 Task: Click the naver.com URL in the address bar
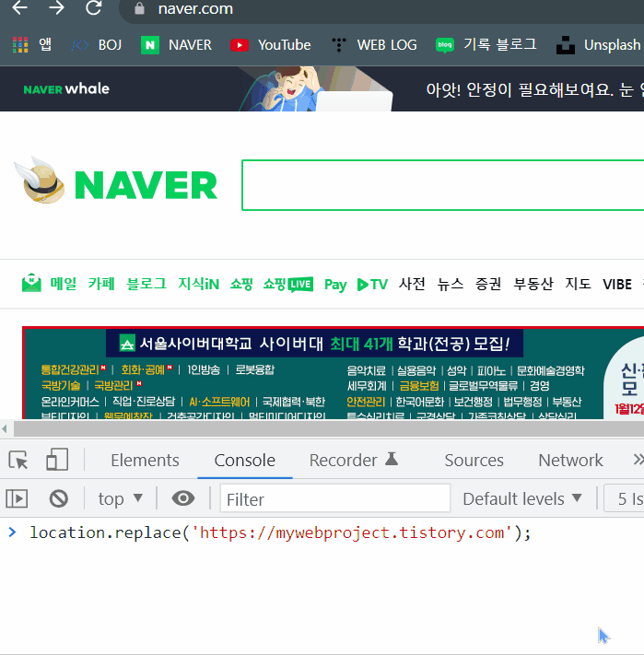click(195, 9)
